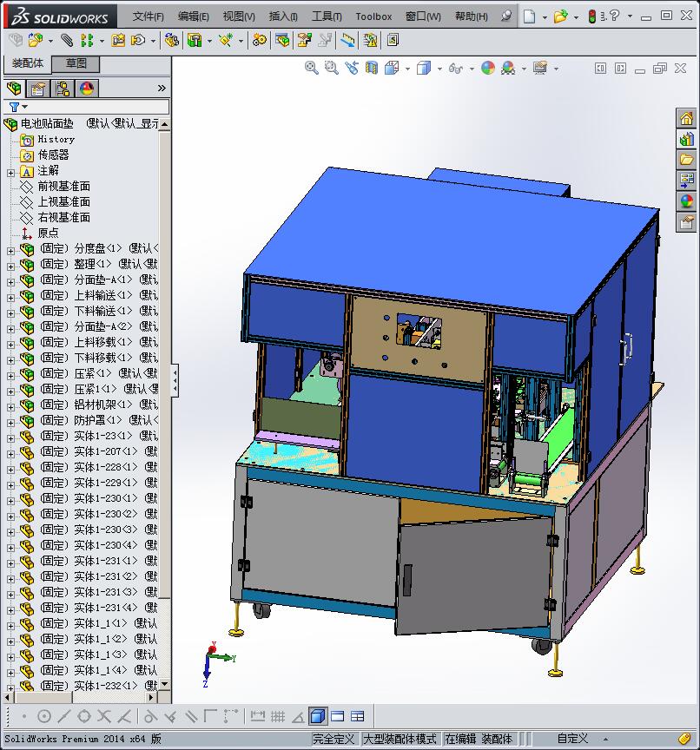Expand the 防护罩<1> component node
The width and height of the screenshot is (700, 750).
tap(10, 423)
